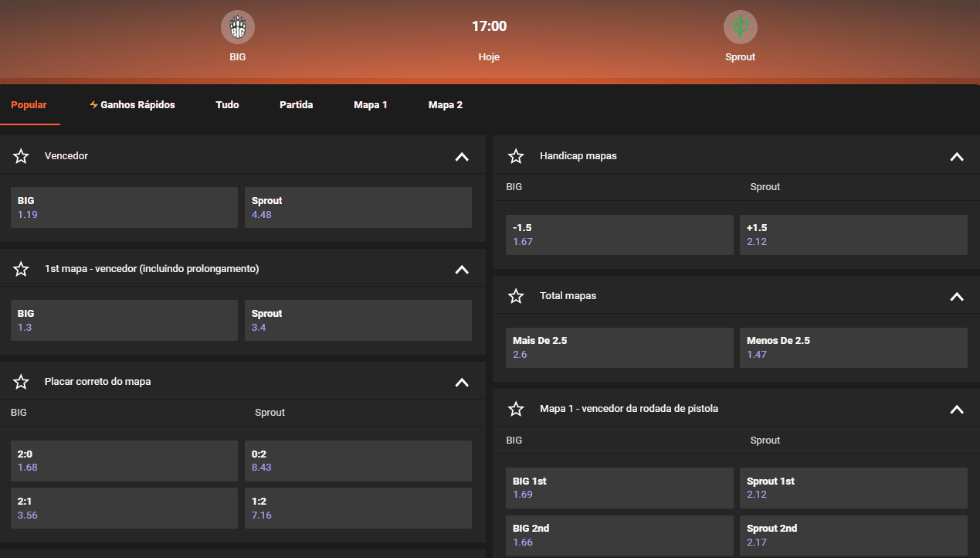Click the 17:00 match time
980x558 pixels.
(x=490, y=26)
